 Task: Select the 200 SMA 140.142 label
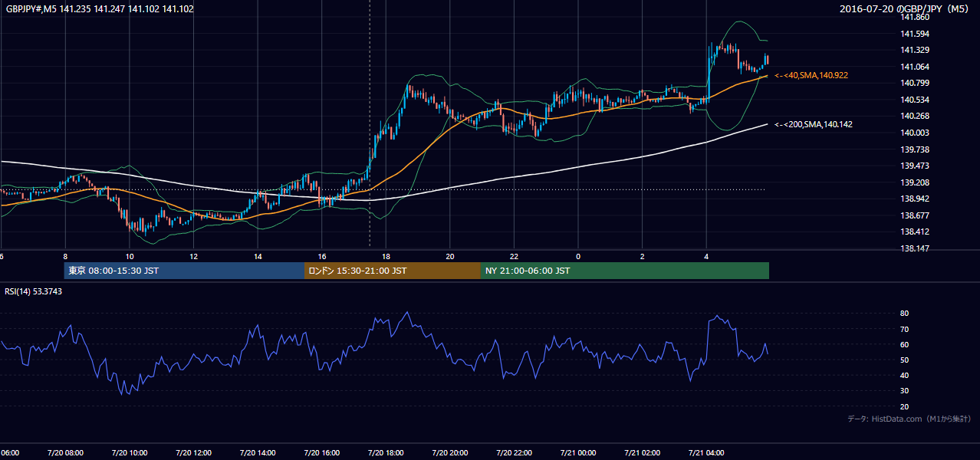(x=814, y=124)
